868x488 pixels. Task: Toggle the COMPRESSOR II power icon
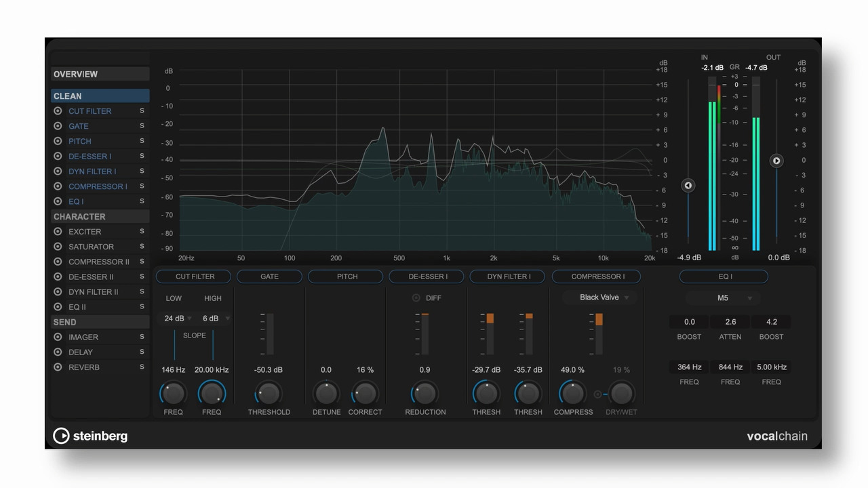click(58, 262)
